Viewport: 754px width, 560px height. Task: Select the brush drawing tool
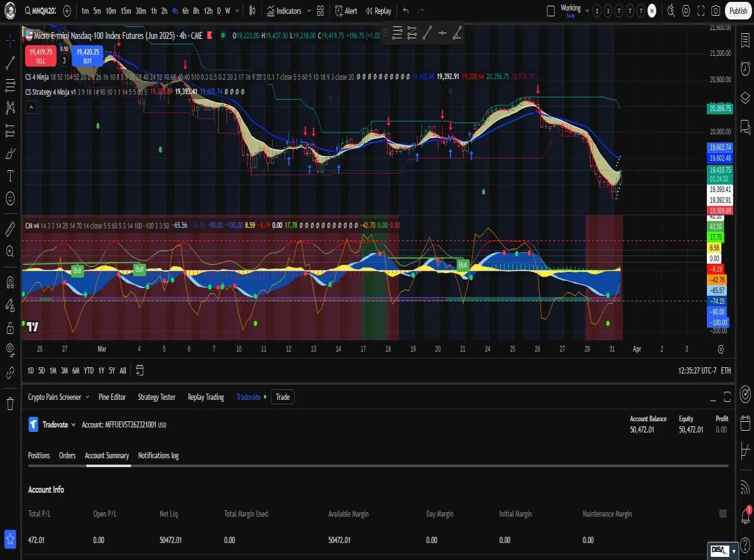pos(10,153)
